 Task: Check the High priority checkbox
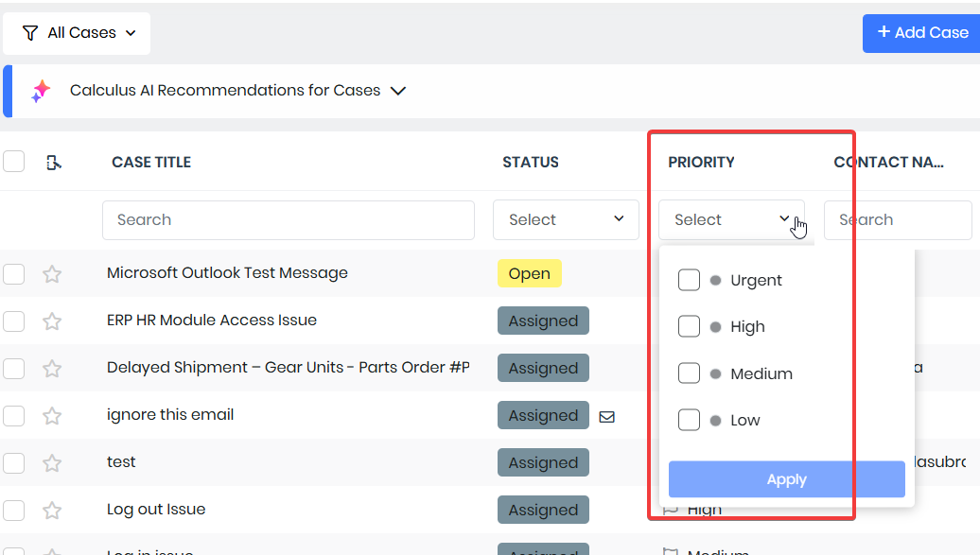click(689, 326)
